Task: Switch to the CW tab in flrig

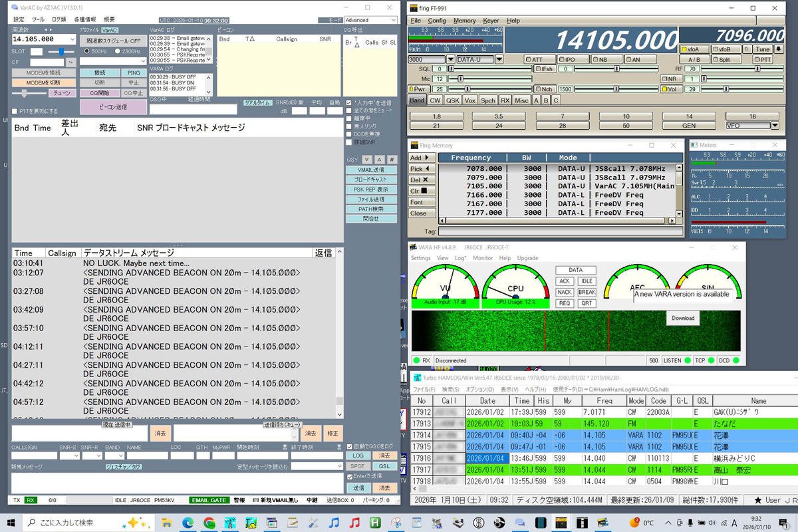Action: point(435,100)
